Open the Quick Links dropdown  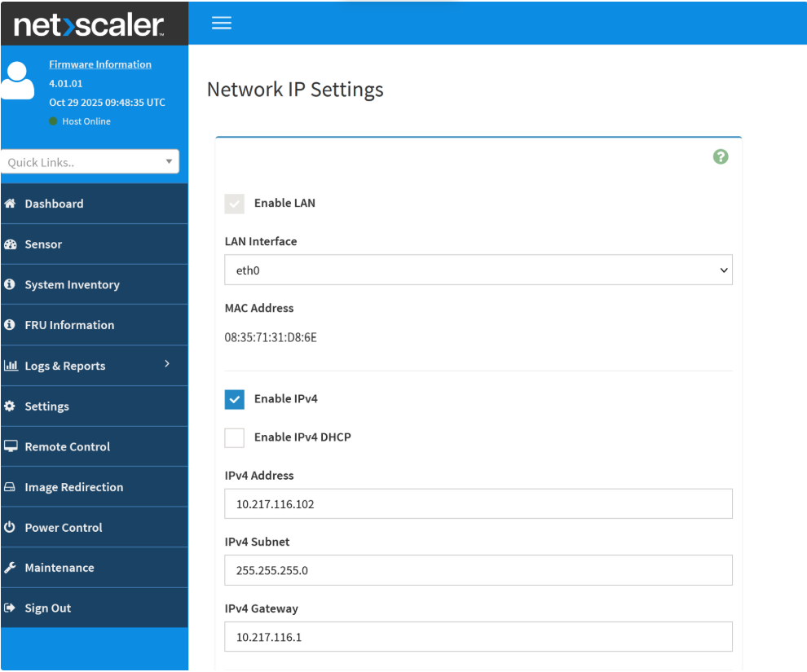click(x=90, y=162)
